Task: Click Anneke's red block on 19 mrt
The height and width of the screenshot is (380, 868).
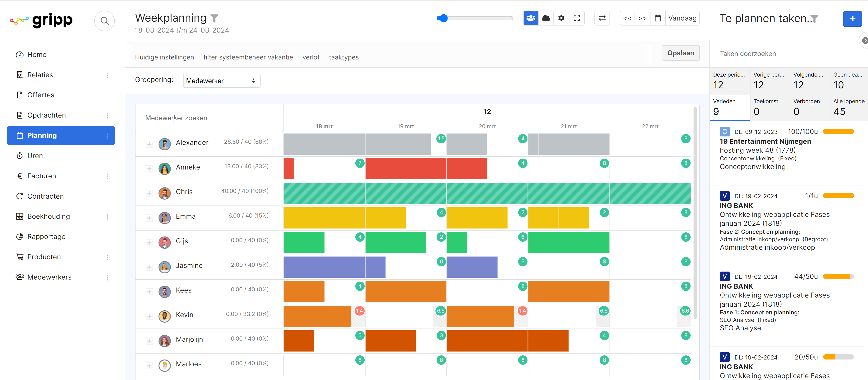Action: point(405,169)
